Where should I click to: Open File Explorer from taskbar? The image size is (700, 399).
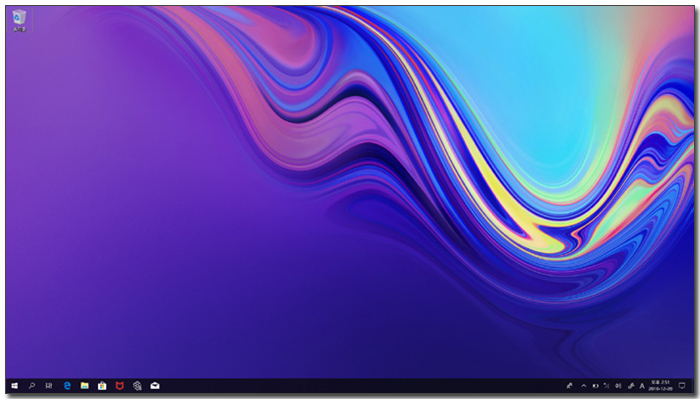pyautogui.click(x=84, y=386)
